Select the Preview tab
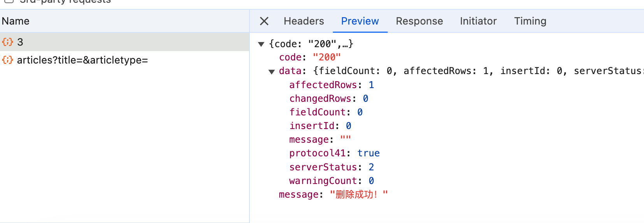644x223 pixels. [360, 21]
